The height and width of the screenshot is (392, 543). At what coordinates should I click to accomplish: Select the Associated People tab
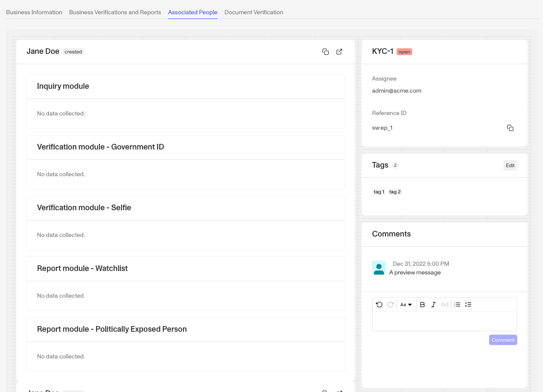(192, 12)
